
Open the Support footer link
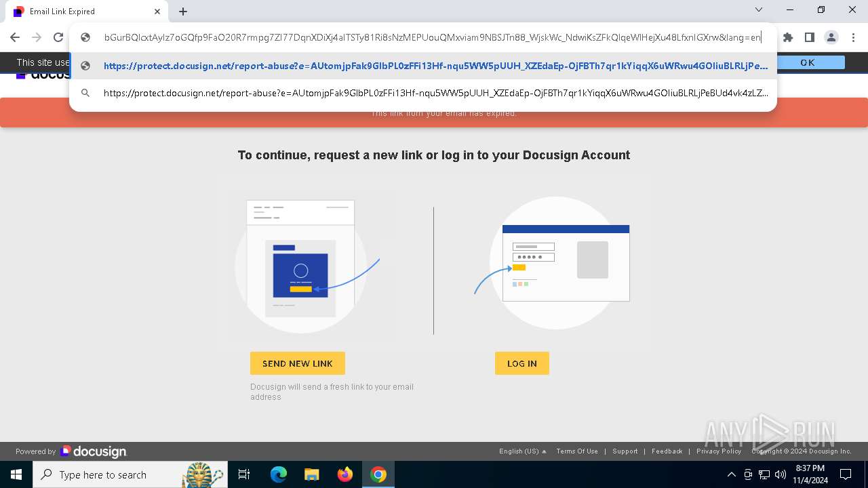[x=625, y=451]
